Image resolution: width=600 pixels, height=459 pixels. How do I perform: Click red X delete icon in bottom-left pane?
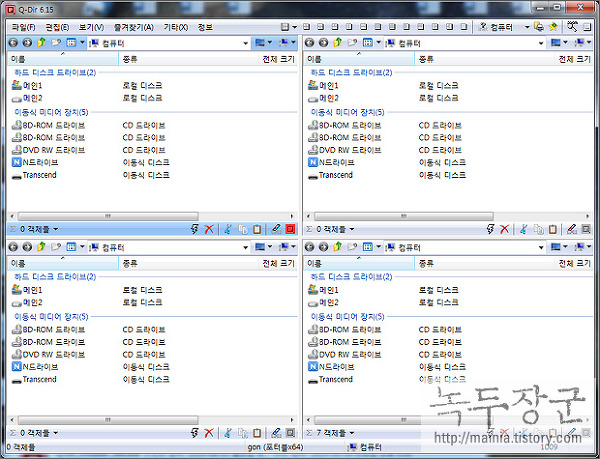209,433
